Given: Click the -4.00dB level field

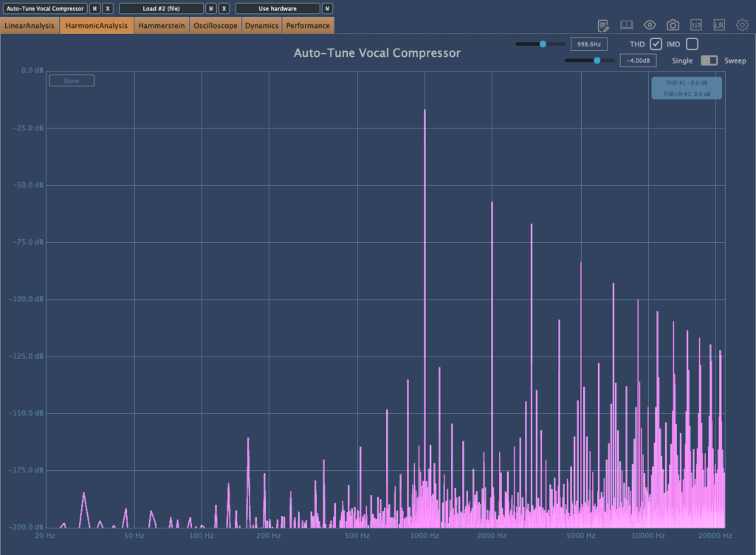Looking at the screenshot, I should (638, 61).
